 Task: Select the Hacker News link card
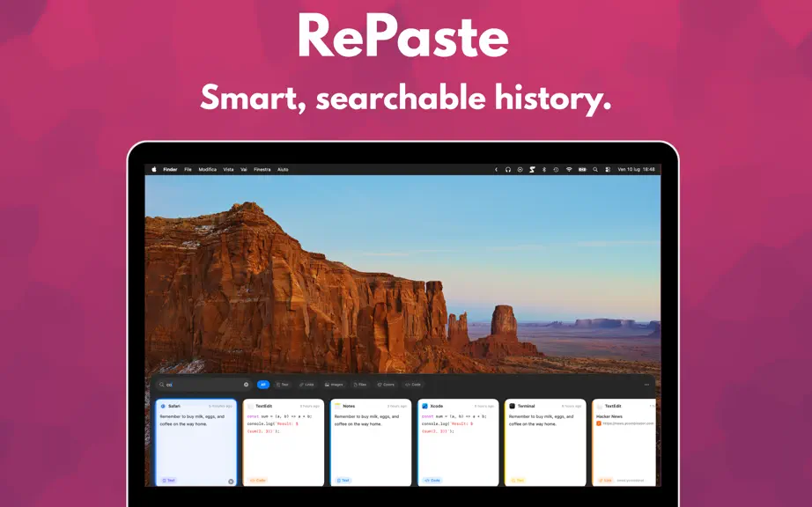[x=624, y=443]
